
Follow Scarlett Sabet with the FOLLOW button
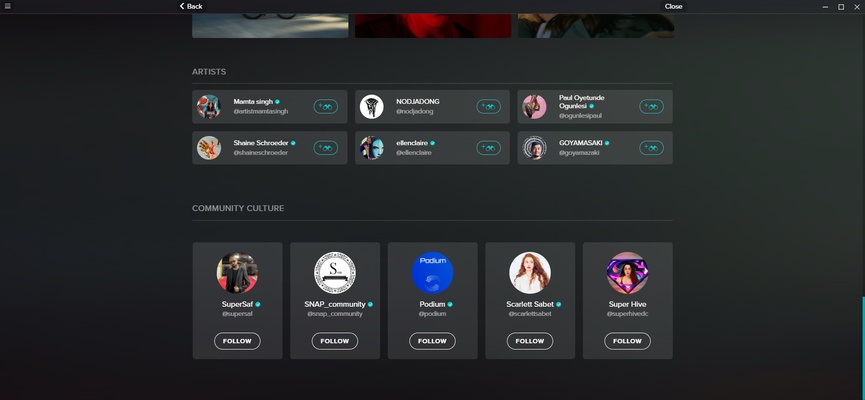530,341
